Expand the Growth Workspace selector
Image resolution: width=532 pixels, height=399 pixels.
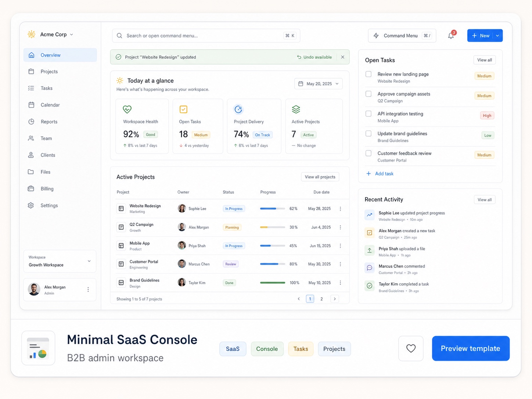coord(60,261)
